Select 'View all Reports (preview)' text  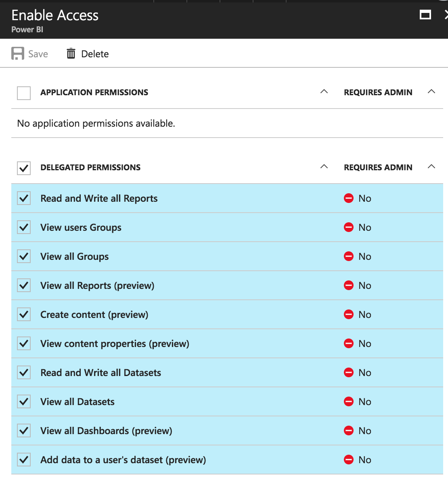(97, 286)
